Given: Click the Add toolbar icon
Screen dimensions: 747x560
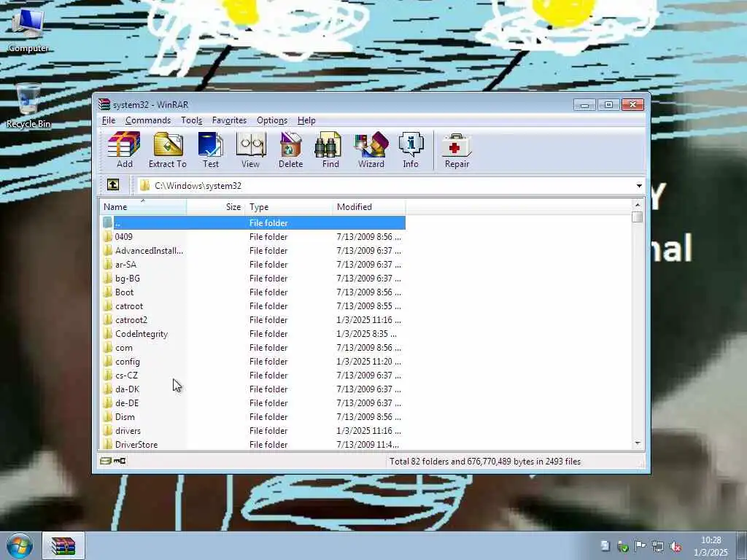Looking at the screenshot, I should 124,150.
